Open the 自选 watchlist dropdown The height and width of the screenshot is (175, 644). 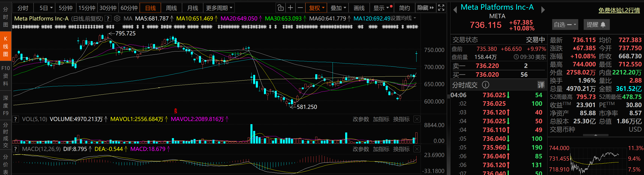(x=565, y=25)
